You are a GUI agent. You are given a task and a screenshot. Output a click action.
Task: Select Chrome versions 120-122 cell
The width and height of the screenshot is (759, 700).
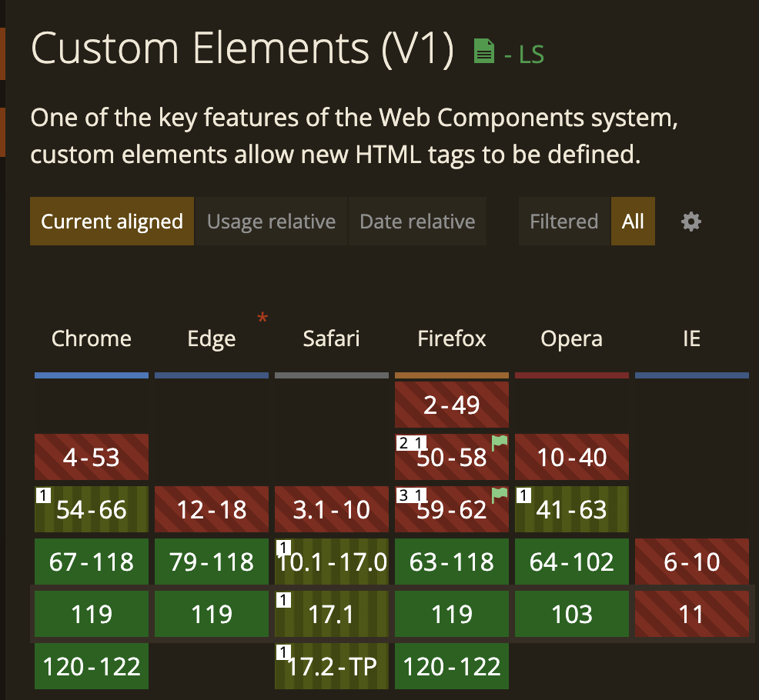[x=92, y=666]
